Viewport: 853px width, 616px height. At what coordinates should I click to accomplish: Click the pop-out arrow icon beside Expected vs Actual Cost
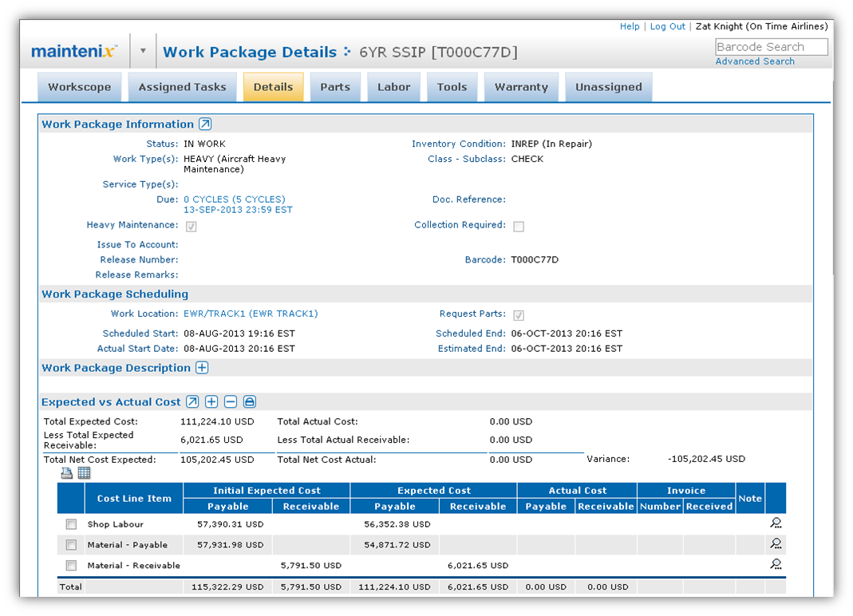pos(192,402)
